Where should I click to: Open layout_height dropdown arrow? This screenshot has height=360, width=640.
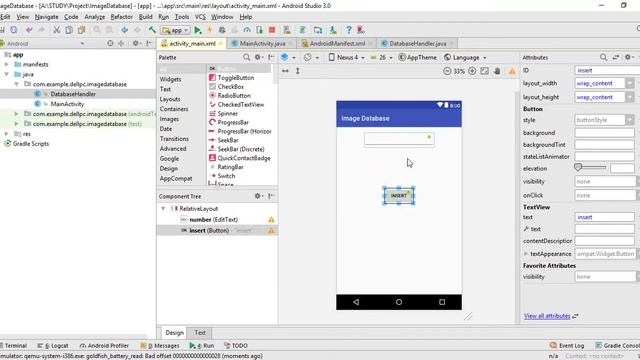(630, 97)
